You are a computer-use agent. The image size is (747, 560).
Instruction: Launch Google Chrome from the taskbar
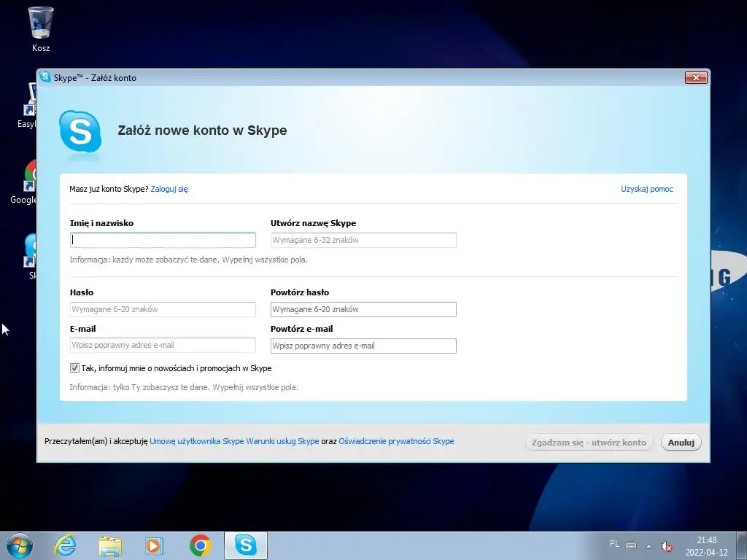pos(200,545)
